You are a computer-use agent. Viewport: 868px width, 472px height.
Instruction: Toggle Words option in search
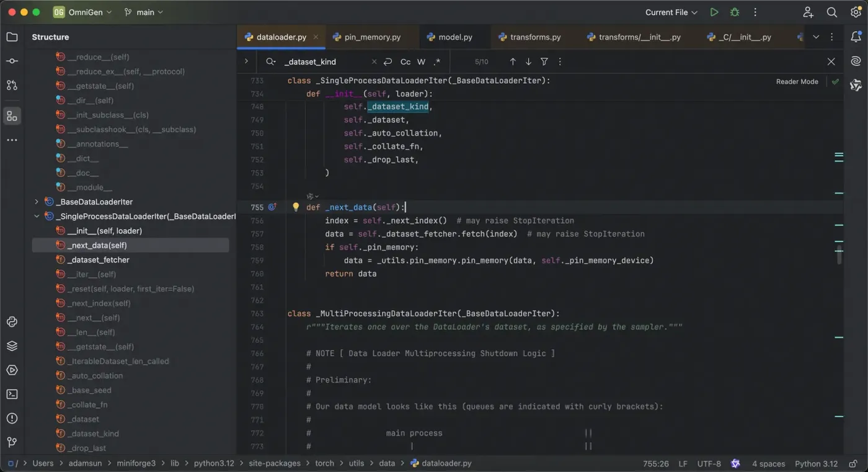click(x=422, y=62)
